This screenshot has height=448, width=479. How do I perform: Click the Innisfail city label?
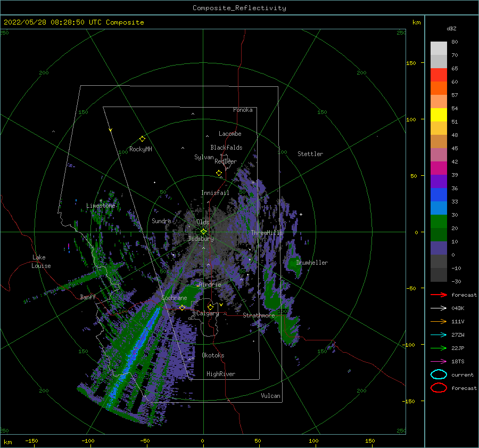[215, 193]
